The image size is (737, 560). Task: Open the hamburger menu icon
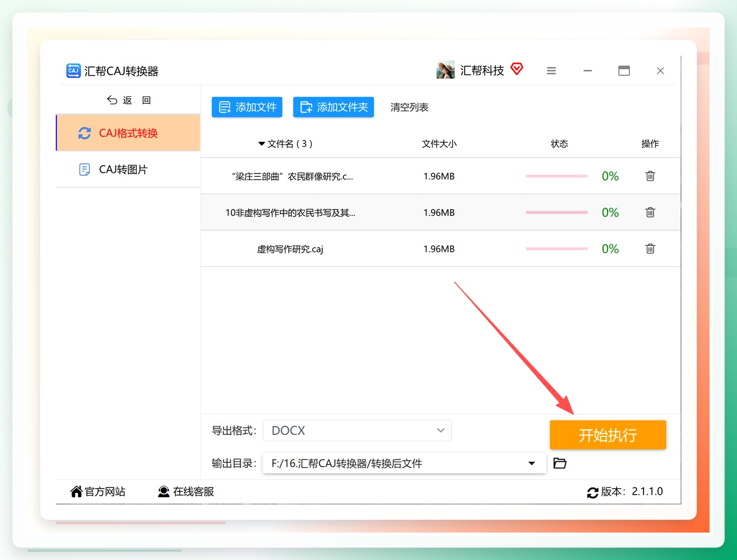[x=551, y=71]
